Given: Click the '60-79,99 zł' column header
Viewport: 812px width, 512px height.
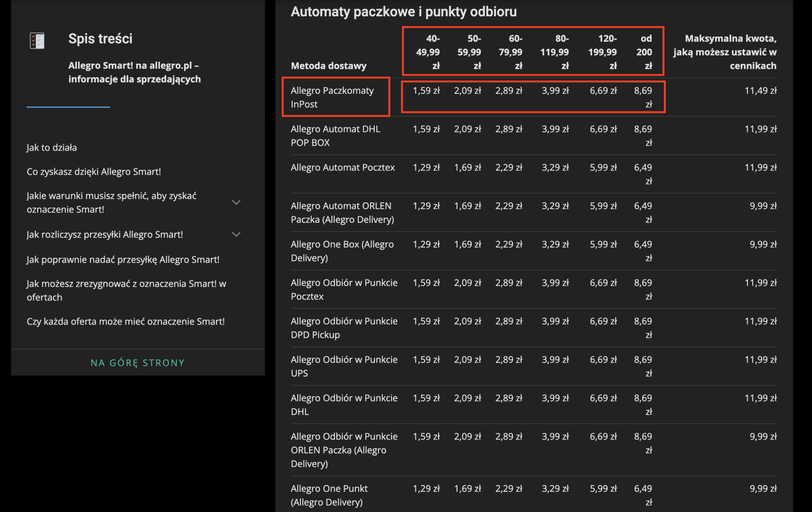Looking at the screenshot, I should [x=510, y=52].
